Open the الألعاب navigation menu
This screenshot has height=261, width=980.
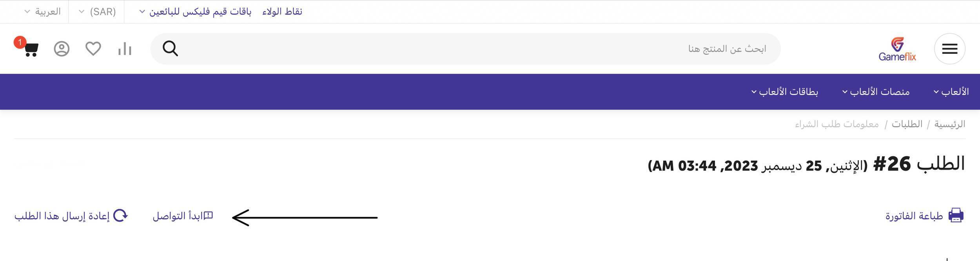(x=951, y=92)
